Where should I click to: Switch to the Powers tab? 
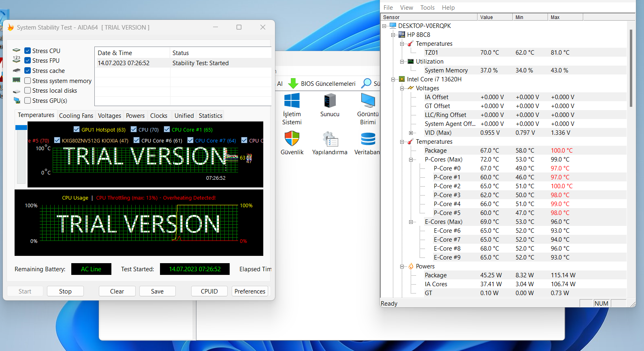click(x=135, y=115)
